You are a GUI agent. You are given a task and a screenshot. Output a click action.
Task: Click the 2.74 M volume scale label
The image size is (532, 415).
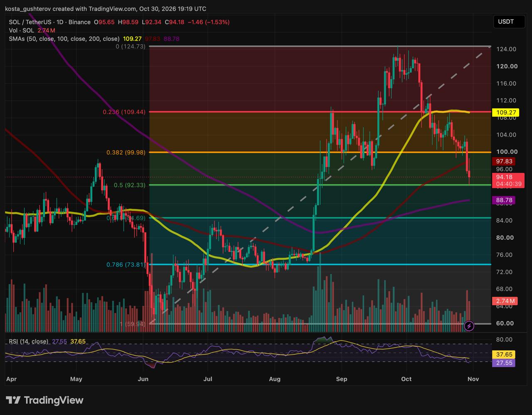coord(505,301)
